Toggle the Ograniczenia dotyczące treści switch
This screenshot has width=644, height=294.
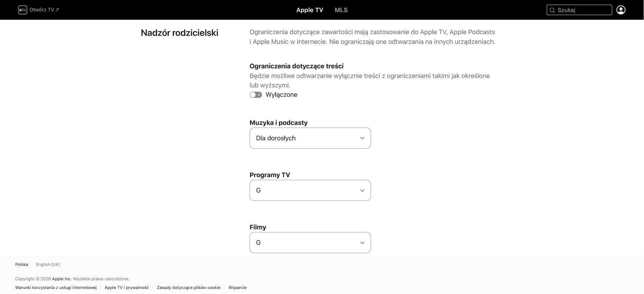click(x=256, y=95)
